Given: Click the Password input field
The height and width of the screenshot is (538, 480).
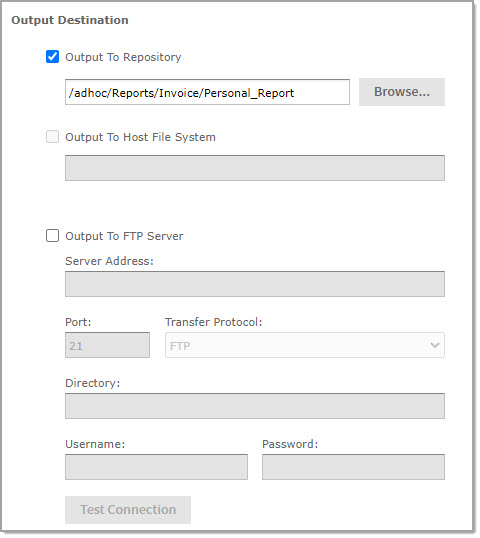Looking at the screenshot, I should click(x=353, y=467).
